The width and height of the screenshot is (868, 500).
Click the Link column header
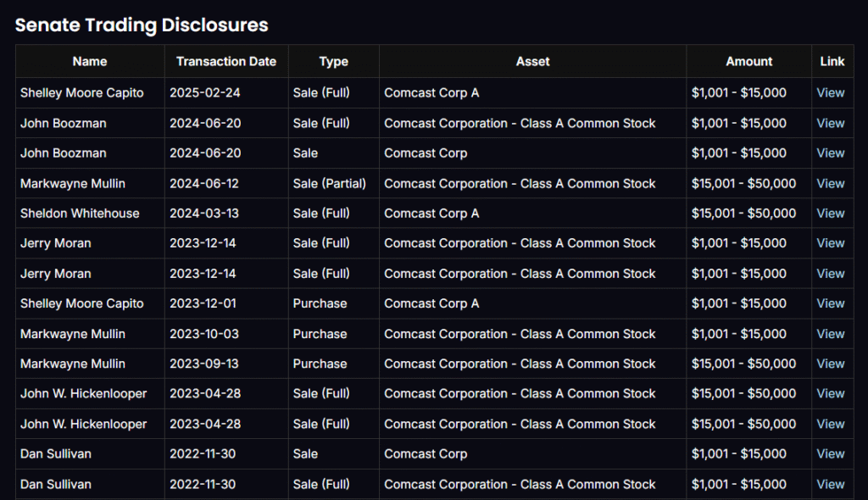point(832,61)
